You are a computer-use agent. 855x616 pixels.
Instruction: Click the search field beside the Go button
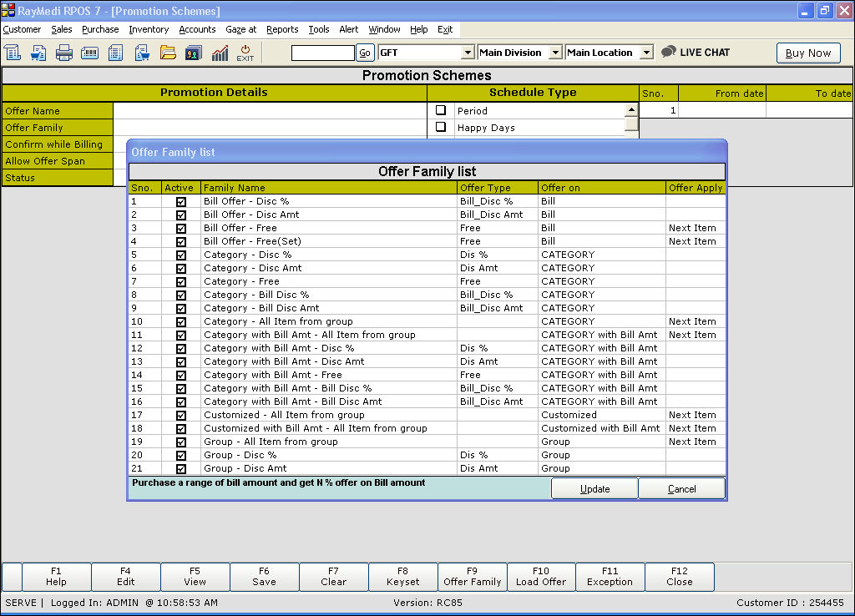point(322,53)
